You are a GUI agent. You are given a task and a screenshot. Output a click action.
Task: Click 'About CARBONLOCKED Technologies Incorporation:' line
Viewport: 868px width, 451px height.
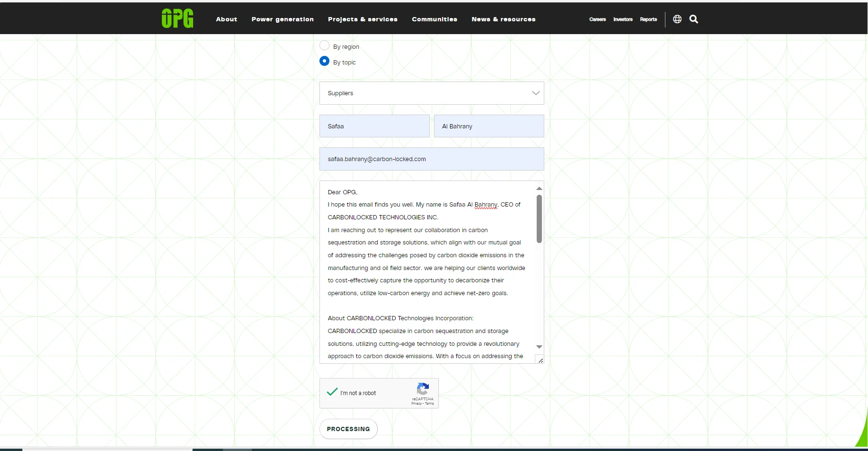[400, 318]
